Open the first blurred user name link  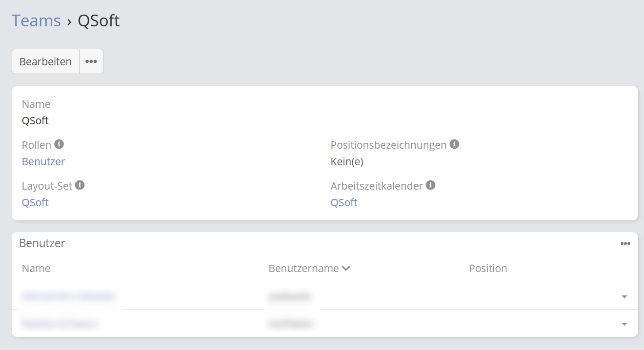pyautogui.click(x=69, y=296)
